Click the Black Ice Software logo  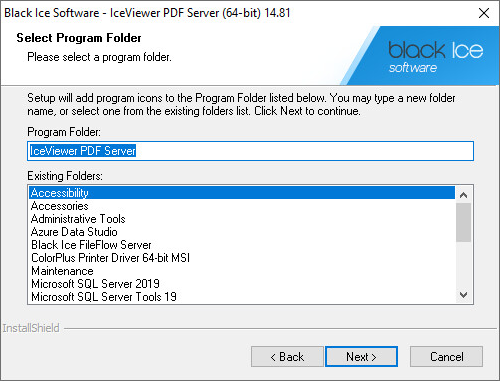(435, 57)
